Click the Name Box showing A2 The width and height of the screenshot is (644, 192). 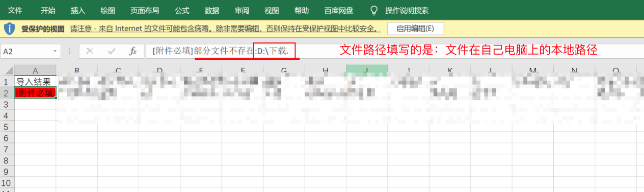pos(26,51)
